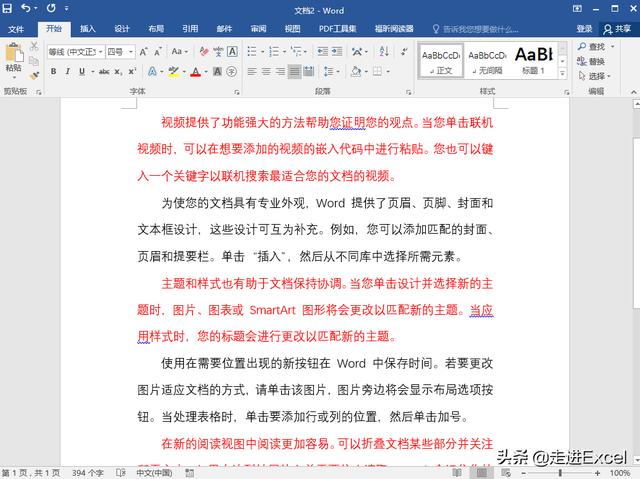Open the Select (选择) dropdown
Screen dimensions: 640x479
tap(595, 76)
